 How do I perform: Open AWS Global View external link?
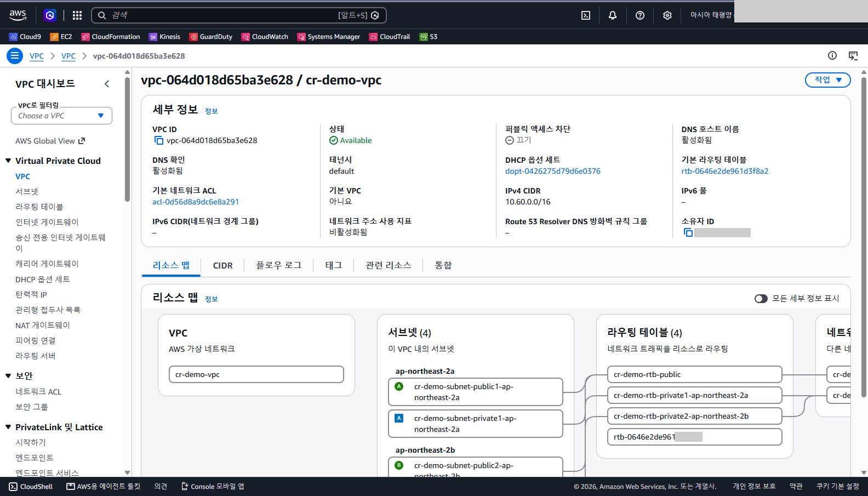coord(50,141)
